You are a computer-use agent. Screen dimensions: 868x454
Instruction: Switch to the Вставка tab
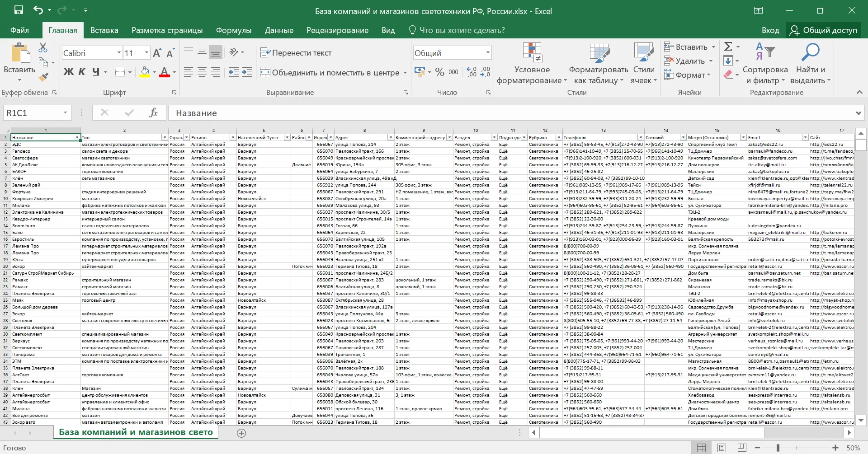104,30
